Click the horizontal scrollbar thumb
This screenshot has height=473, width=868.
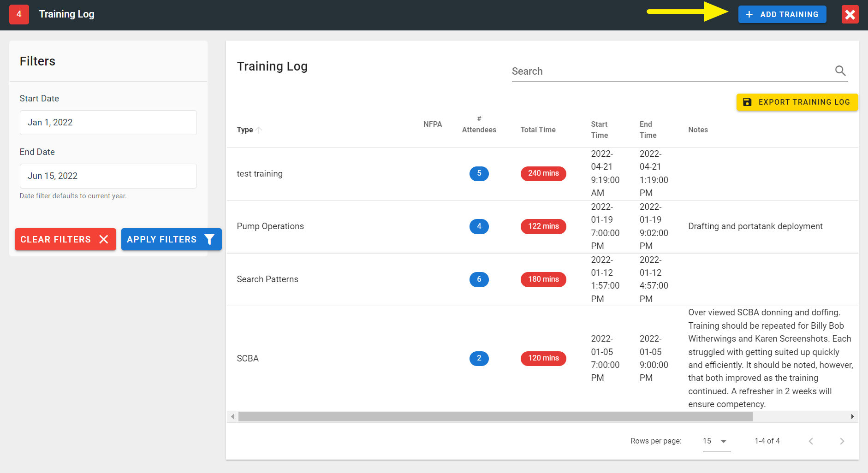tap(495, 417)
